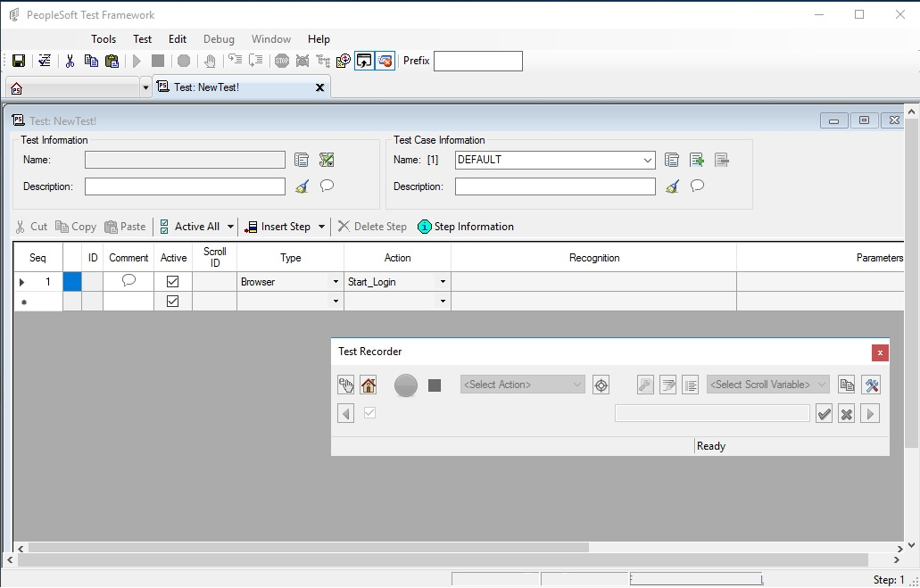Expand the Test Case Name DEFAULT dropdown
Image resolution: width=920 pixels, height=588 pixels.
[648, 161]
